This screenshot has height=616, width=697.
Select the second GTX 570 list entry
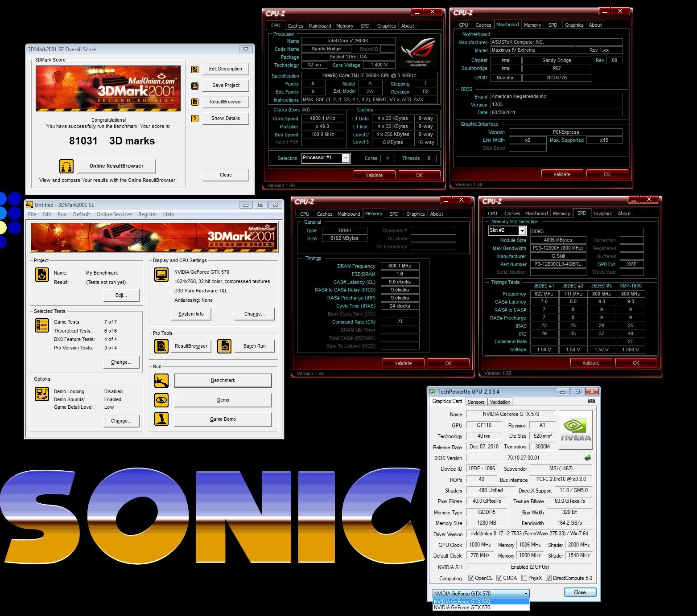(481, 608)
